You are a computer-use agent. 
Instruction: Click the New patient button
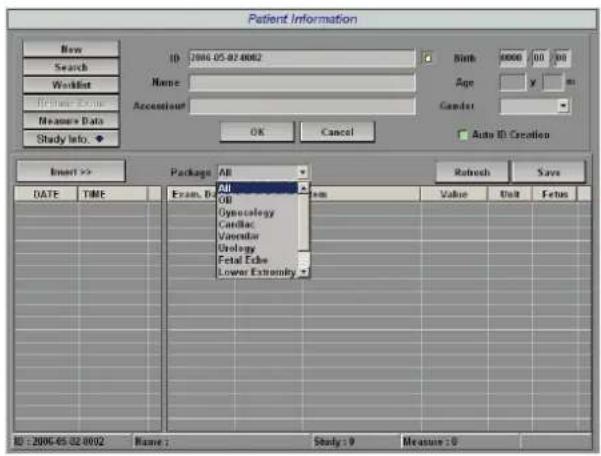(x=71, y=49)
